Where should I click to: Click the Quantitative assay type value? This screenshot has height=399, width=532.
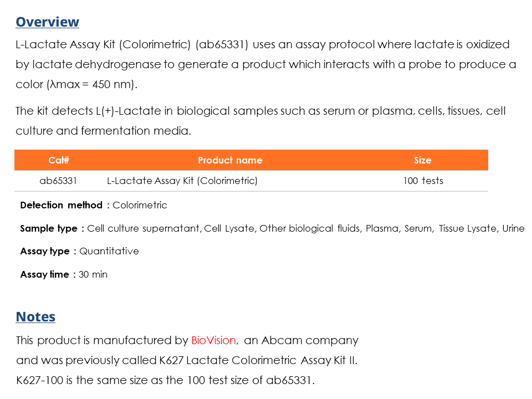109,252
